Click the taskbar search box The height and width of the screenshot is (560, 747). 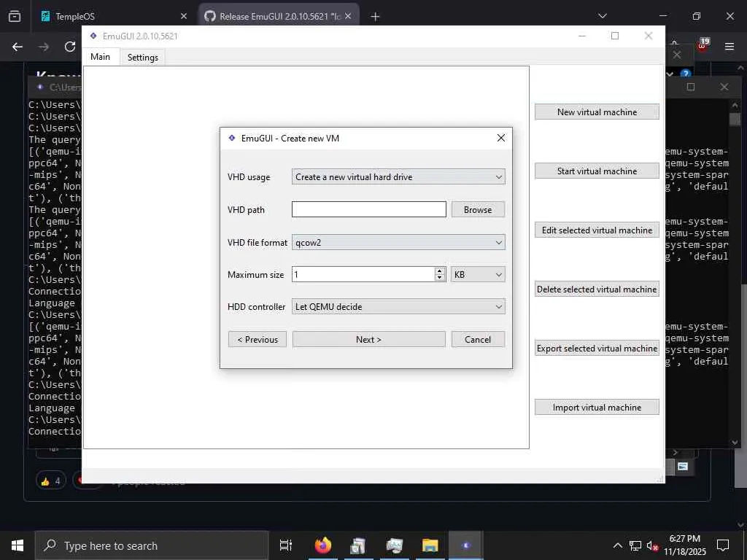click(x=152, y=545)
